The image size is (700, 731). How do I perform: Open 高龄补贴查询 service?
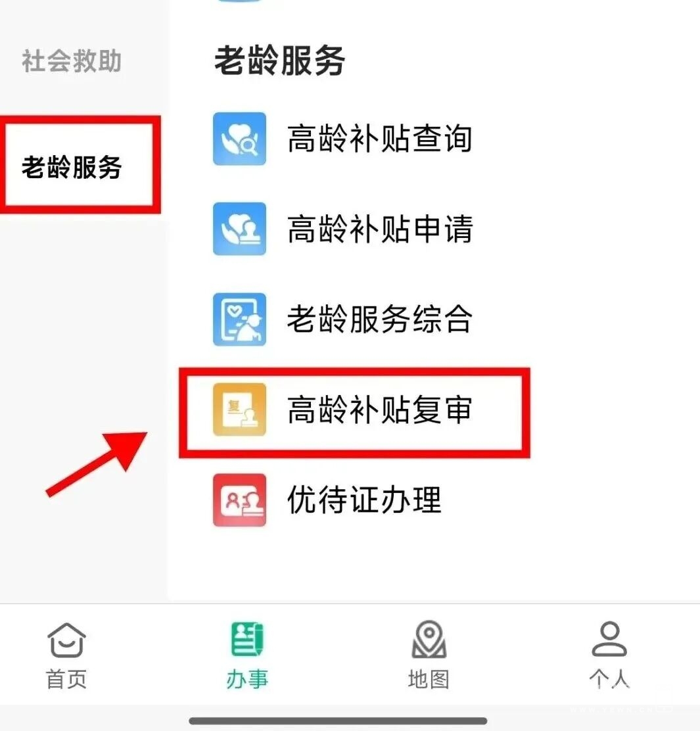click(x=379, y=139)
